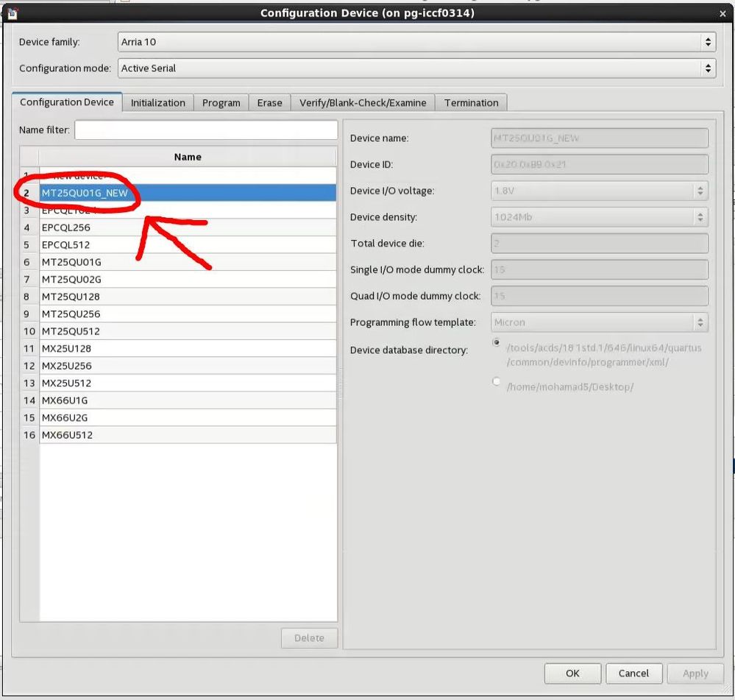Click the Cancel button

(633, 674)
